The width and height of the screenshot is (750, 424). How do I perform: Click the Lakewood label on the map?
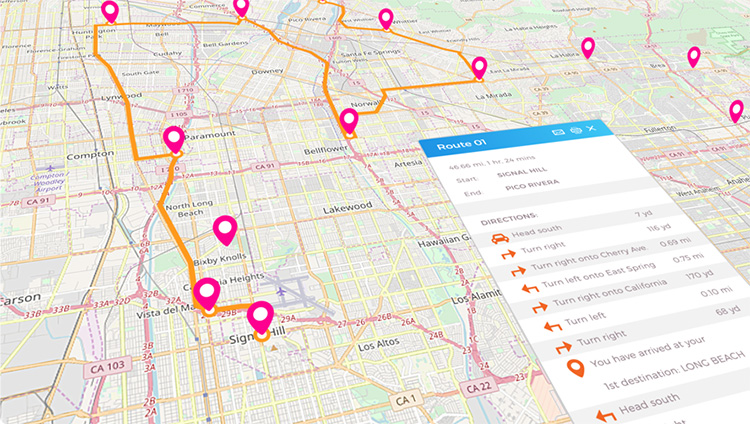[x=348, y=208]
